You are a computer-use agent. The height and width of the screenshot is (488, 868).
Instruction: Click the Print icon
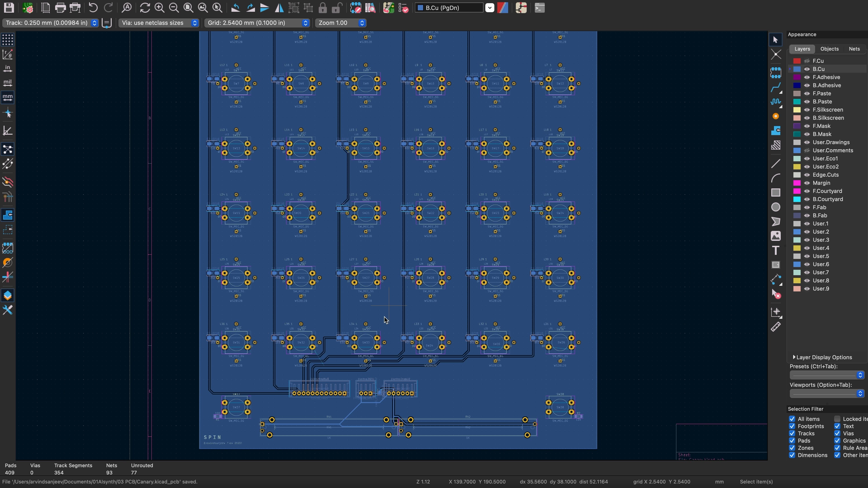60,8
